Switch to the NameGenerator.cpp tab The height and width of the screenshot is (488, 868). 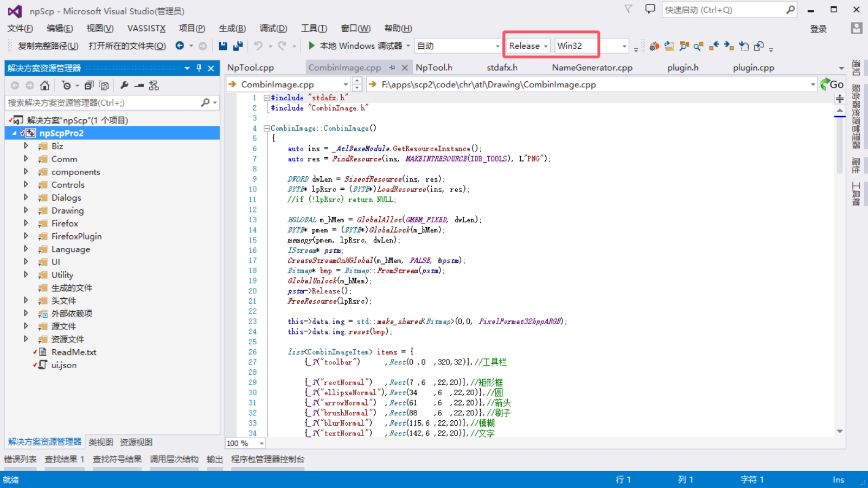tap(592, 68)
